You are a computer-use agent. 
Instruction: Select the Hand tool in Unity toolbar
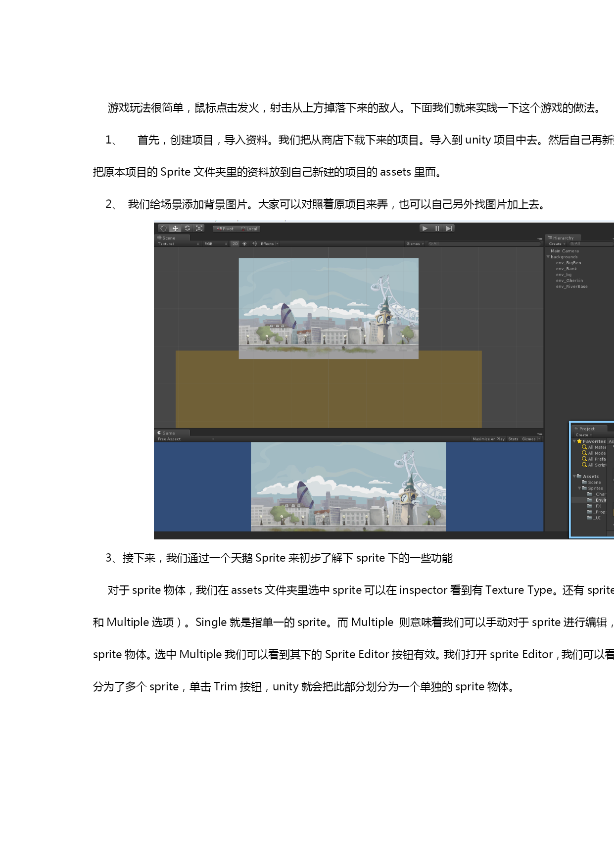(x=163, y=229)
